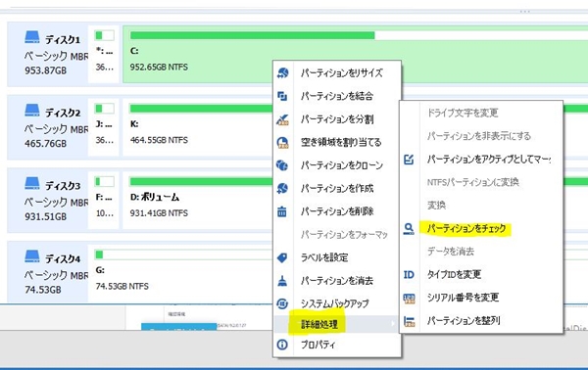Click the Wipe Partition broom icon
The width and height of the screenshot is (588, 370).
tap(282, 281)
